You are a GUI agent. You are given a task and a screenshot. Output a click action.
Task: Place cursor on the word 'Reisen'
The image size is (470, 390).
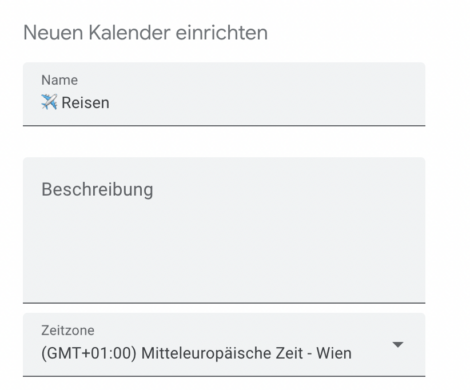[x=85, y=103]
